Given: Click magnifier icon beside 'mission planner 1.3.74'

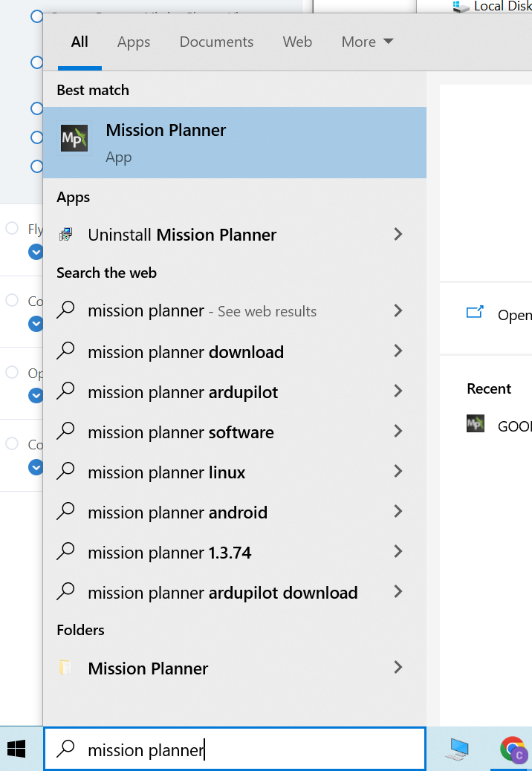Looking at the screenshot, I should pos(65,552).
